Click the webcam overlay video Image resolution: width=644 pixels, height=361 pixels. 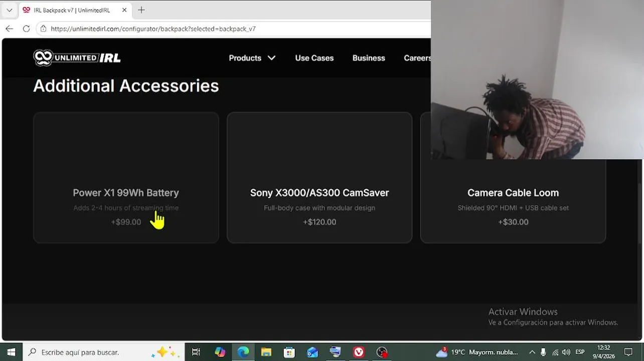tap(537, 80)
